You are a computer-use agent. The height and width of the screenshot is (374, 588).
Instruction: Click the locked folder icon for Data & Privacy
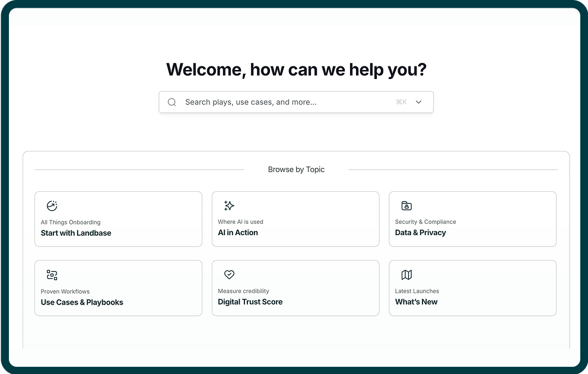point(406,205)
